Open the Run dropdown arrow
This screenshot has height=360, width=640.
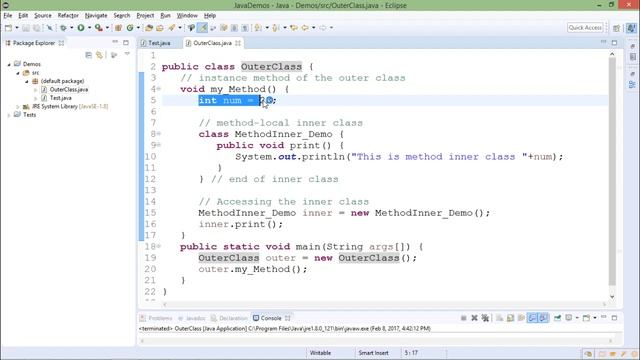pos(89,28)
